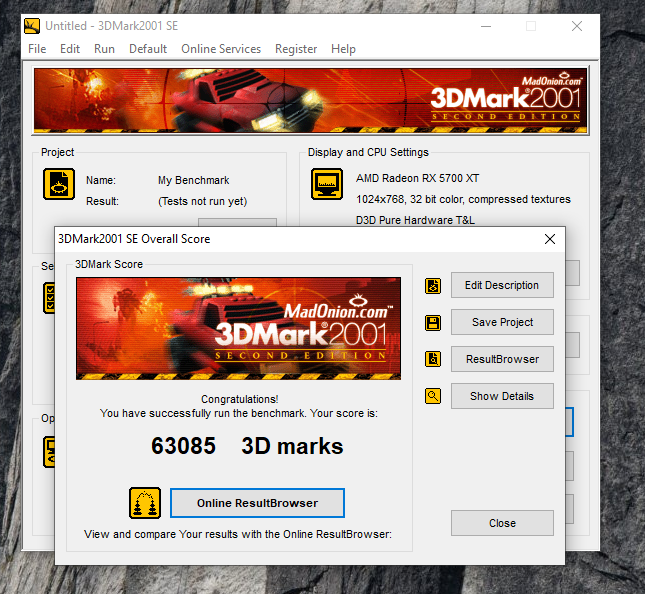Click the Save Project button
The height and width of the screenshot is (594, 645).
coord(502,322)
